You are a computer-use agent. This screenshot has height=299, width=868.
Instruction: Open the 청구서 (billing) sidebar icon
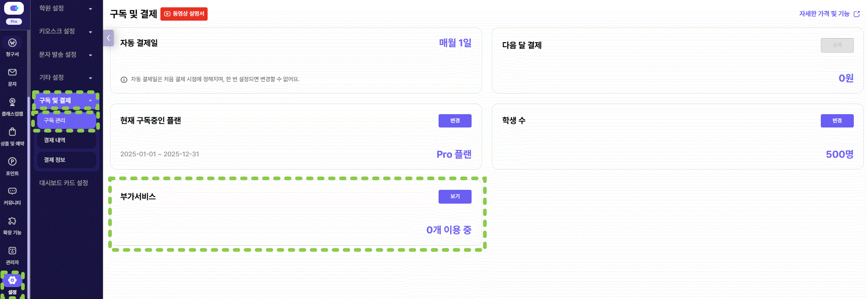pos(12,43)
